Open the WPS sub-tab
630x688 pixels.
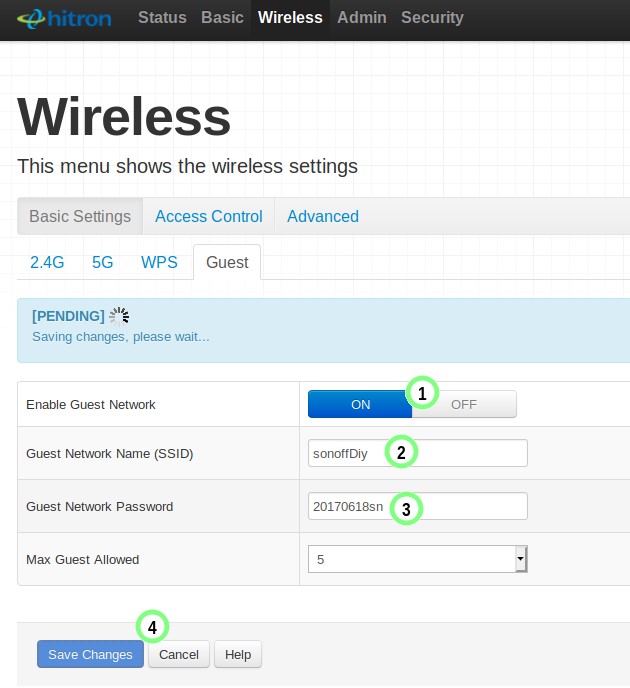pos(159,262)
